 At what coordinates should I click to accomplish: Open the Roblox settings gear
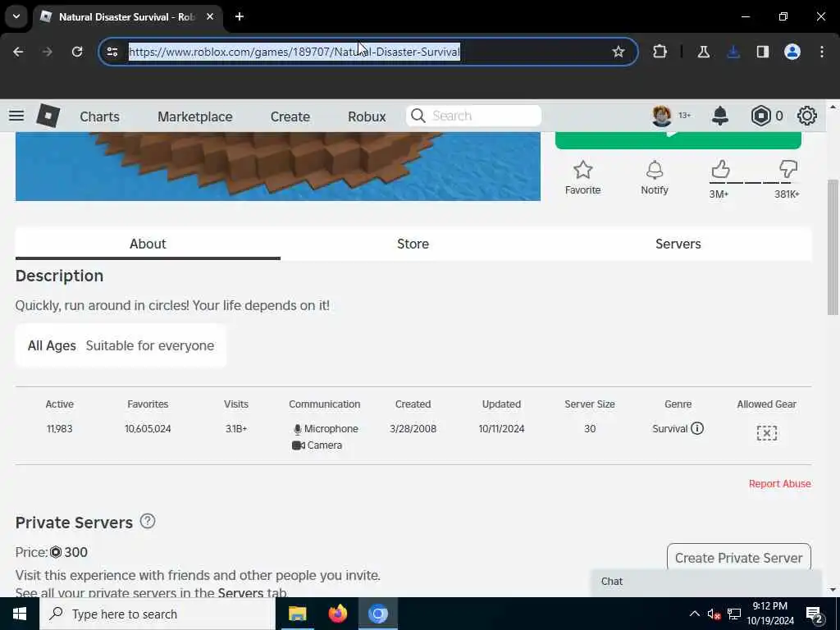tap(807, 116)
